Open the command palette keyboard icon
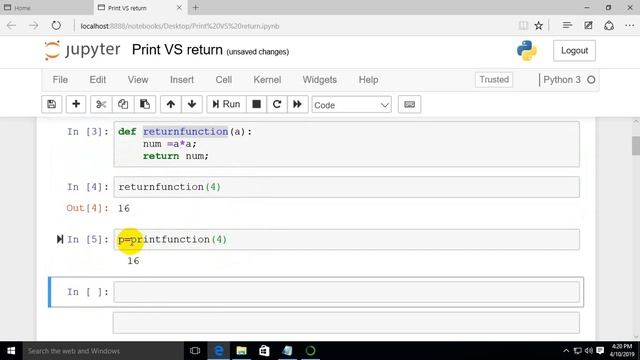 [409, 104]
